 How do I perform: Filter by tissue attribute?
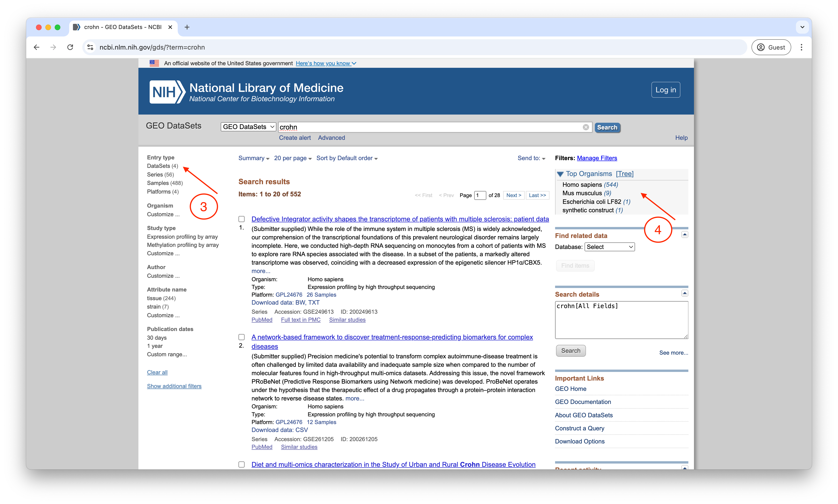(161, 298)
